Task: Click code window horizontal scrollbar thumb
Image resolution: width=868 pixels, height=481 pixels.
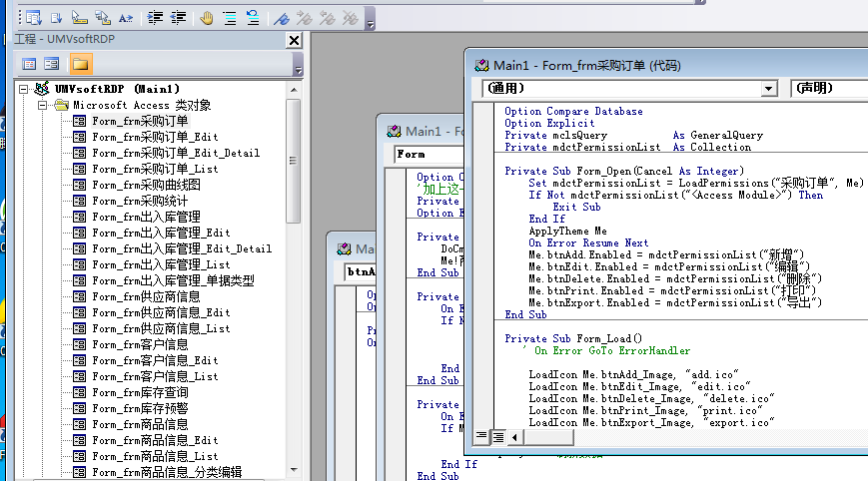Action: point(548,437)
